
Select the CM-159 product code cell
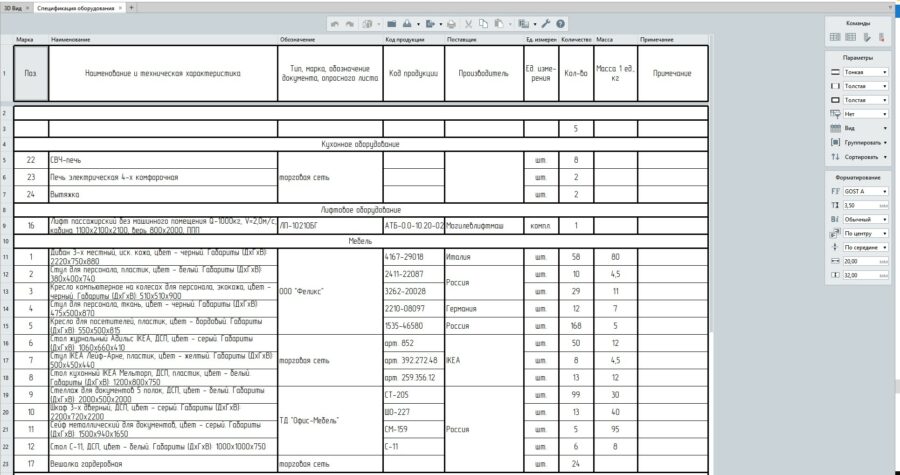tap(413, 429)
